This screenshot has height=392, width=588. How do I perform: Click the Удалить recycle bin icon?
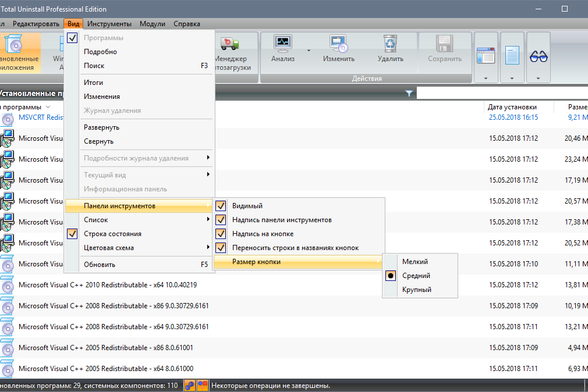pos(391,44)
